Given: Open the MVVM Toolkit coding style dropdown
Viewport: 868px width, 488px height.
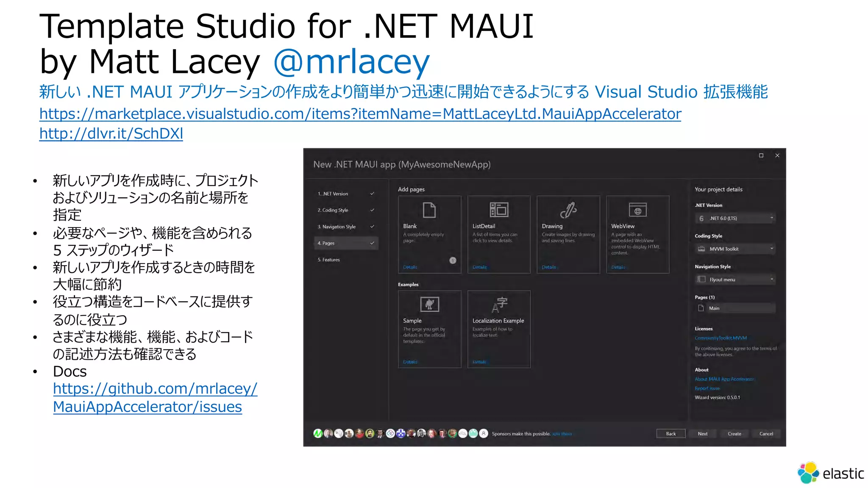Looking at the screenshot, I should coord(735,249).
